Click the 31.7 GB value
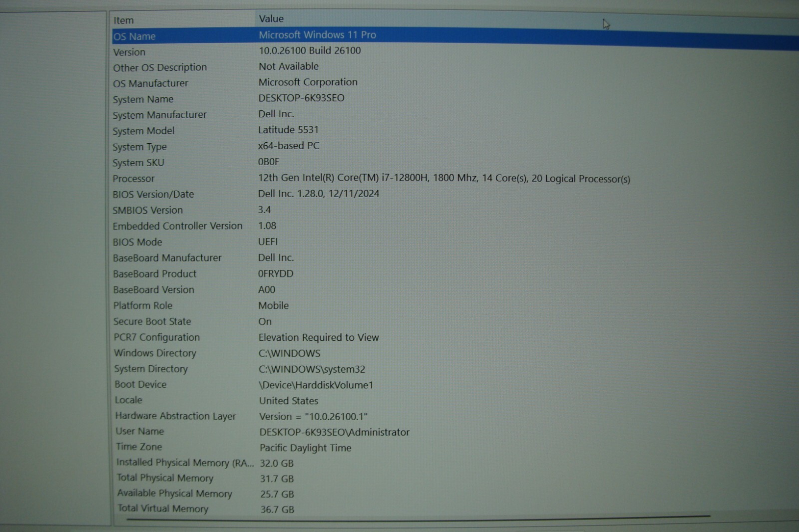This screenshot has width=799, height=532. click(x=277, y=479)
